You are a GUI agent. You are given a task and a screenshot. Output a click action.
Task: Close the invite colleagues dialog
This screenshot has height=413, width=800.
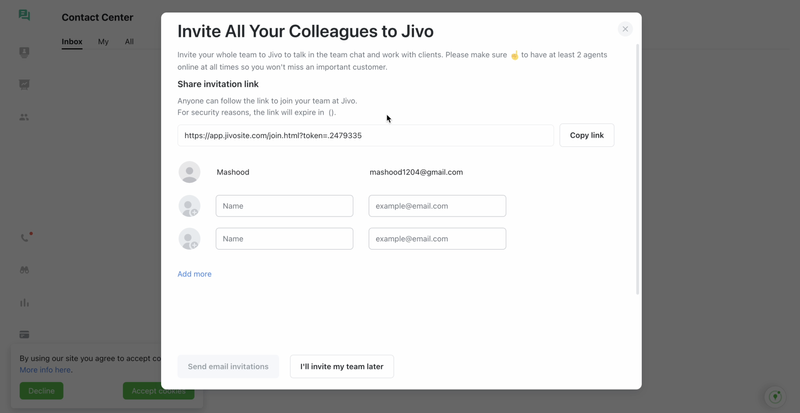(625, 29)
